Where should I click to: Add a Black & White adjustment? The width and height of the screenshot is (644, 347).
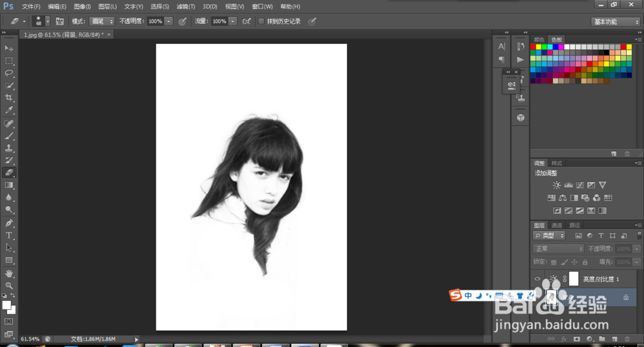[574, 198]
